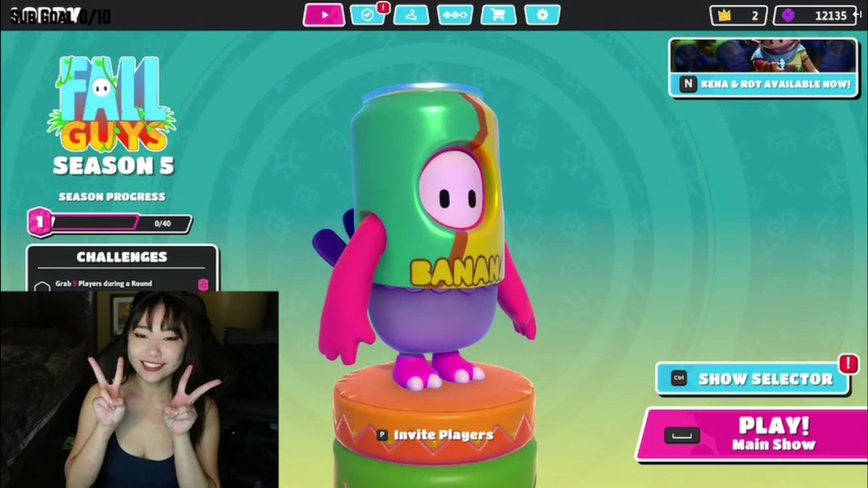Click the spacebar key icon on Play

point(681,435)
